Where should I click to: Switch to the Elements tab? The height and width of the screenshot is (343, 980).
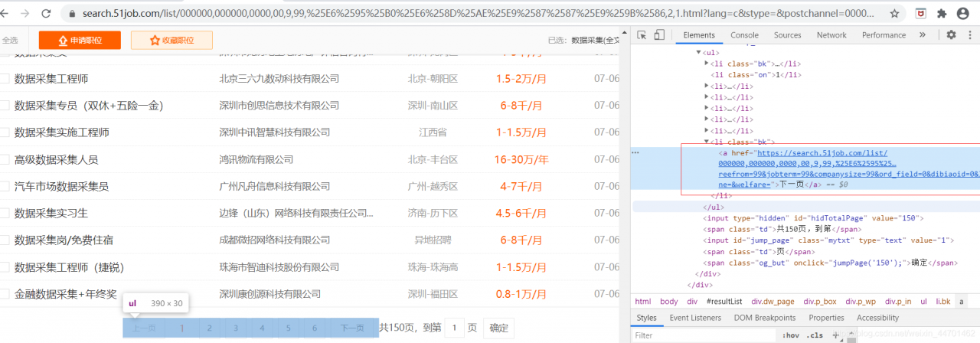(x=699, y=35)
